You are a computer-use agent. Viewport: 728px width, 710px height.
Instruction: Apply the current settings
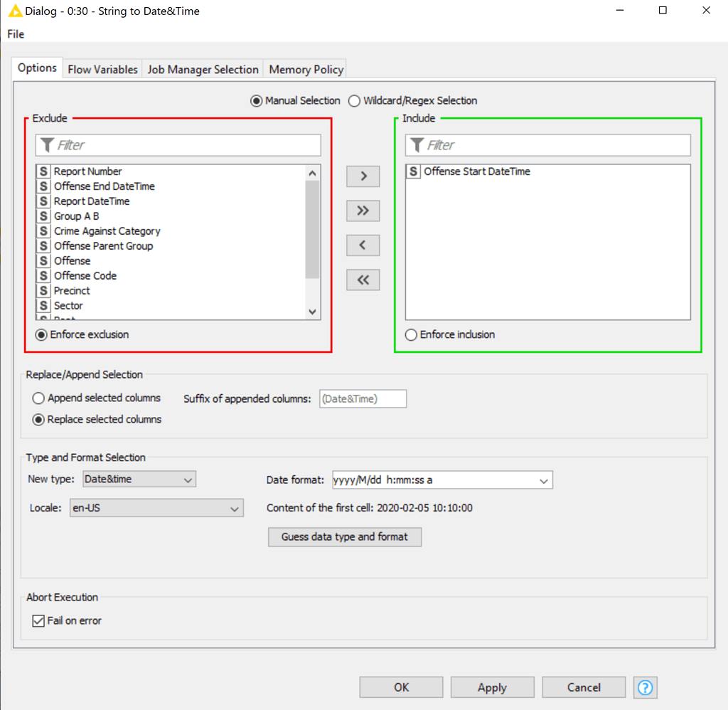tap(492, 687)
